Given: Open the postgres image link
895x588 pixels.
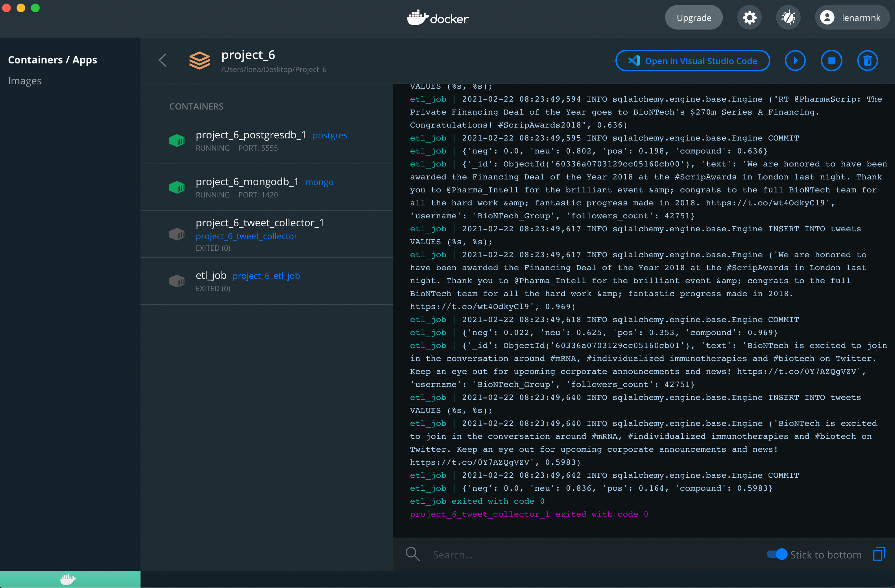Looking at the screenshot, I should click(x=330, y=135).
